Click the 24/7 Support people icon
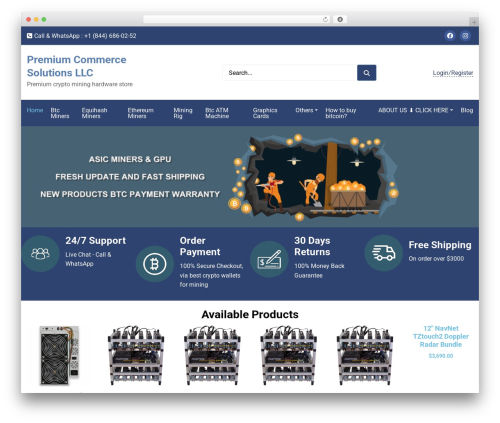The width and height of the screenshot is (500, 423). tap(40, 254)
